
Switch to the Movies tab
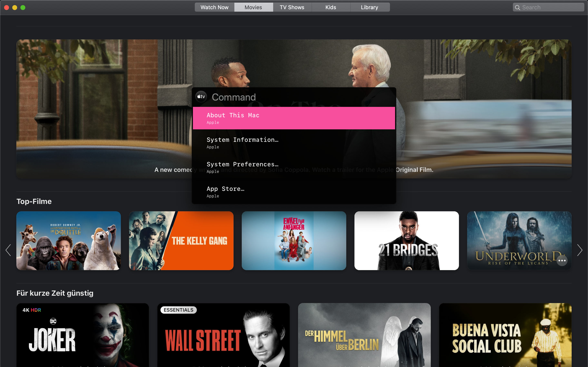(x=253, y=7)
